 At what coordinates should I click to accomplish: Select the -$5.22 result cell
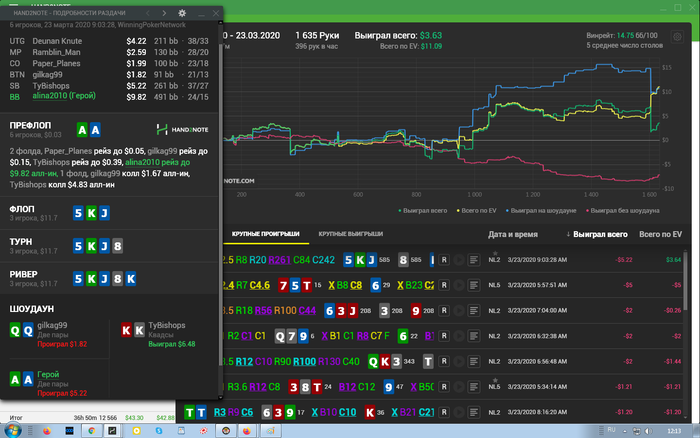point(624,260)
